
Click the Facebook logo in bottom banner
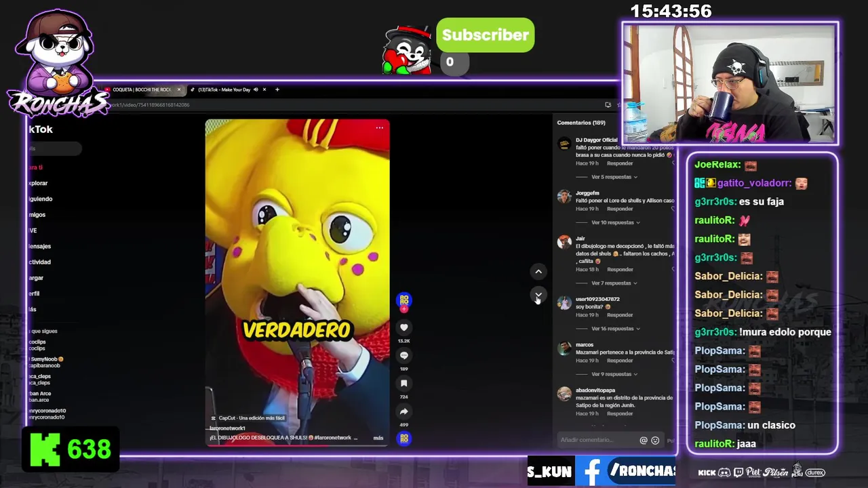click(592, 472)
